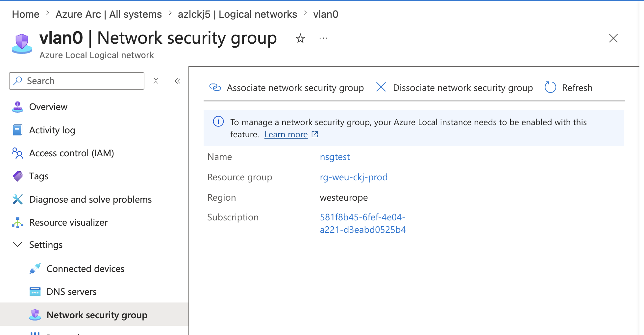Open Resource visualizer
The width and height of the screenshot is (644, 335).
[68, 222]
